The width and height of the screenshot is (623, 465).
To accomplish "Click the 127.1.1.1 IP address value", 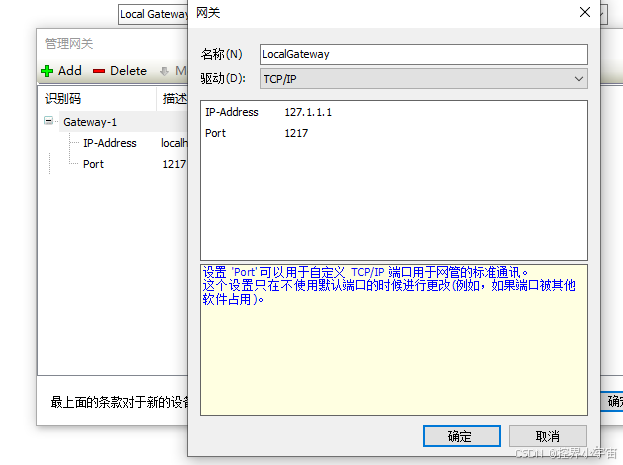I will click(x=308, y=112).
